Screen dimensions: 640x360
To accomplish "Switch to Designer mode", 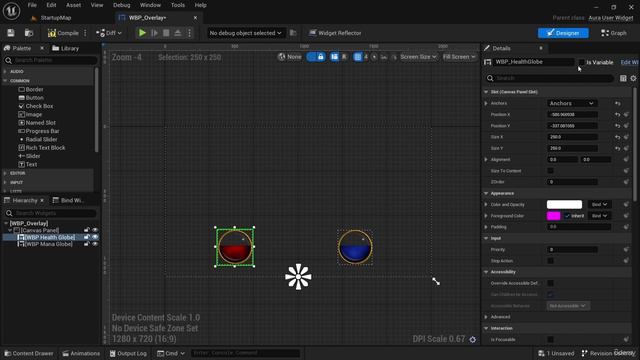I will (563, 33).
